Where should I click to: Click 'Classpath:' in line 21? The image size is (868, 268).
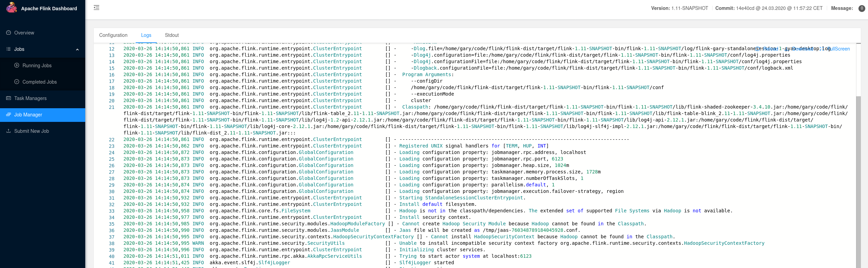coord(417,107)
